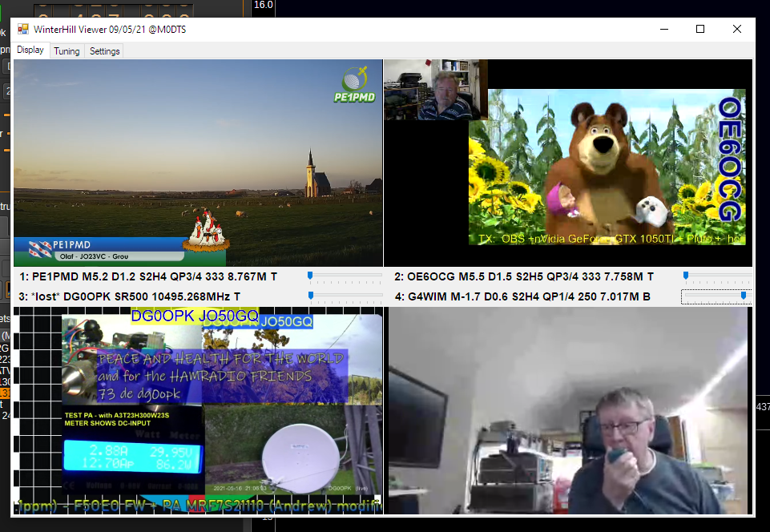Maximize the WinterHill Viewer window
Screen dimensions: 770x532
pyautogui.click(x=701, y=30)
